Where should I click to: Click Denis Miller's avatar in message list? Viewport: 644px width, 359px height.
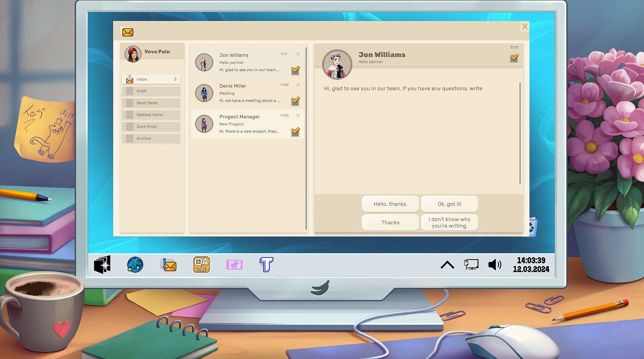tap(204, 93)
